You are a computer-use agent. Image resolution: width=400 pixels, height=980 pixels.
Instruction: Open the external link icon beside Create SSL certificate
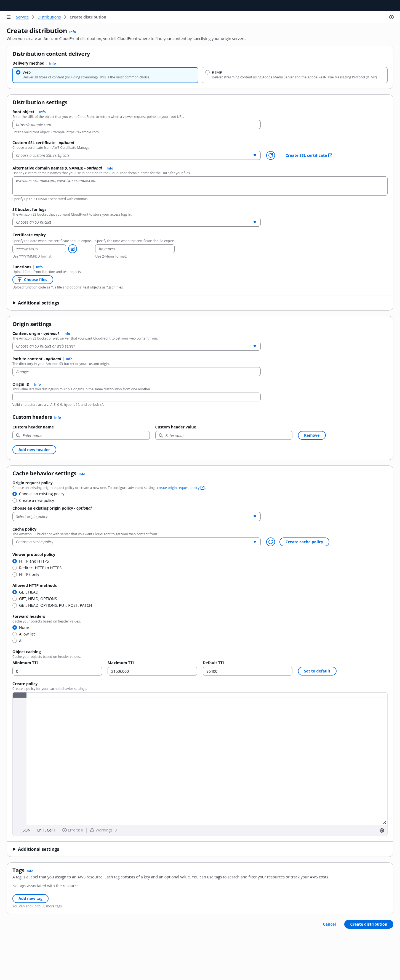pos(330,155)
